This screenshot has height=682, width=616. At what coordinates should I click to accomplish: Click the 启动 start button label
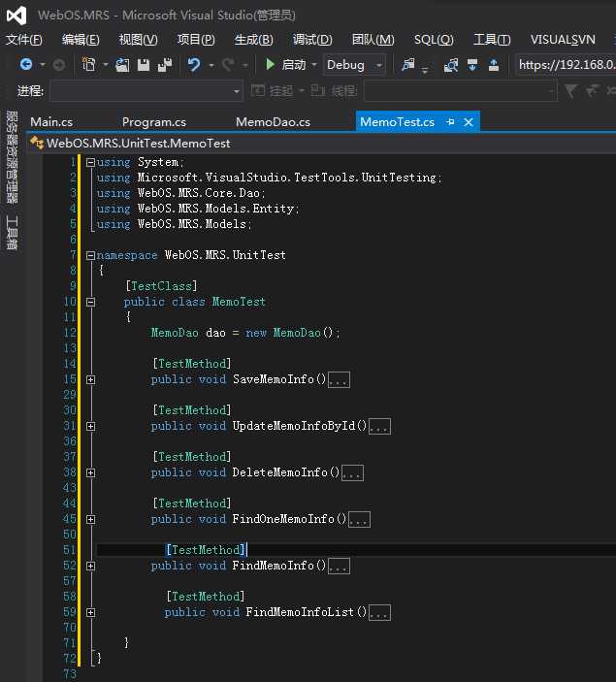(294, 65)
